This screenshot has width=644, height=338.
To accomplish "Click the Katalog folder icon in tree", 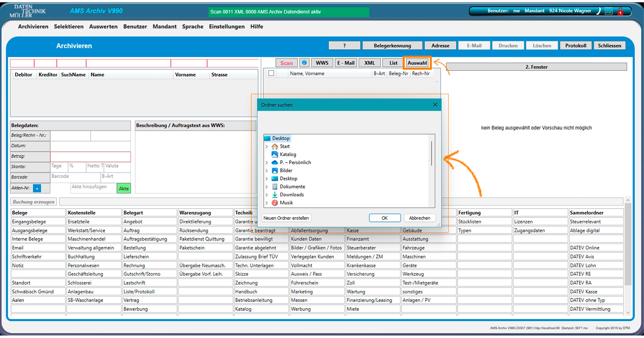I will (x=275, y=154).
